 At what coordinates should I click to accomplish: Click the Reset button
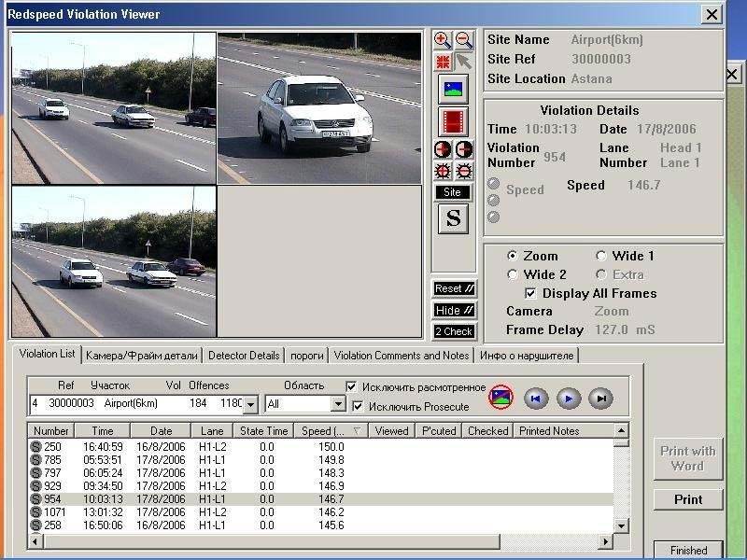(454, 288)
